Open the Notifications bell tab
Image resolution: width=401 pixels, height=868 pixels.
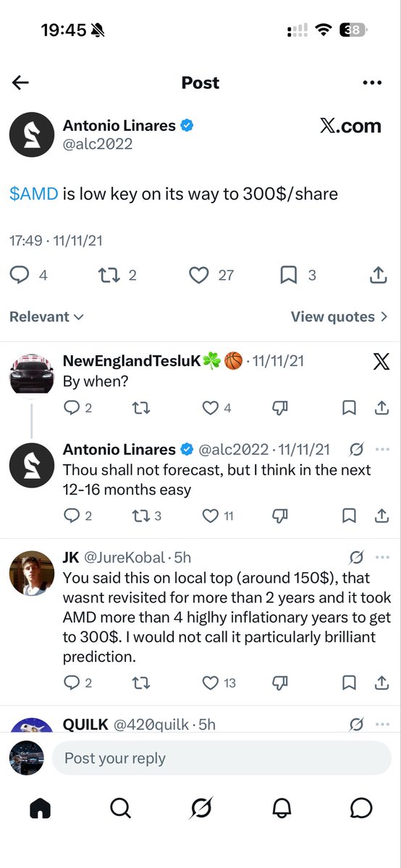point(282,809)
